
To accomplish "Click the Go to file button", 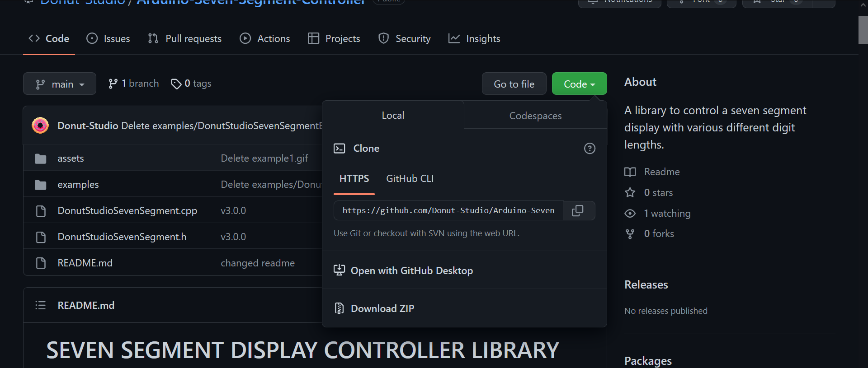I will tap(514, 84).
